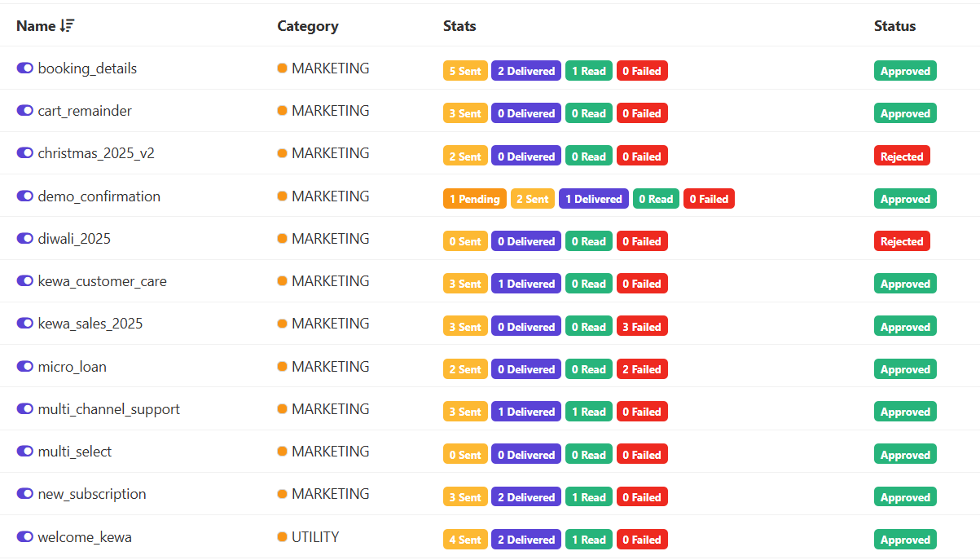Click the Stats column header
The height and width of the screenshot is (560, 980).
[459, 26]
